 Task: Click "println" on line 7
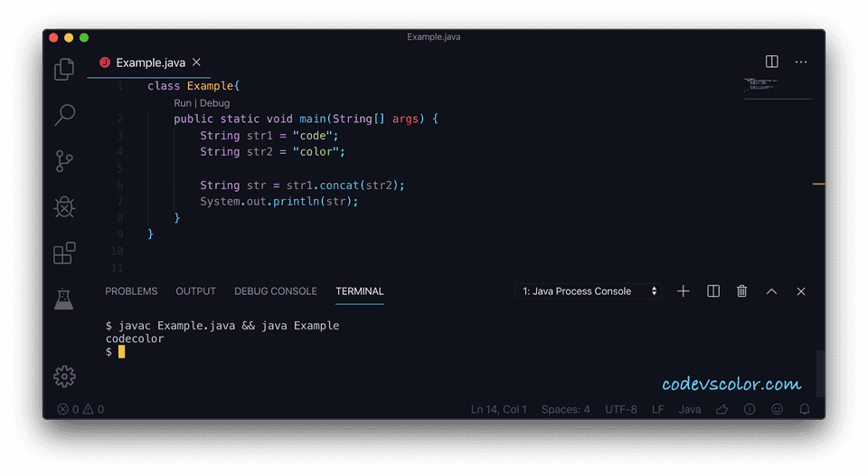pyautogui.click(x=297, y=201)
